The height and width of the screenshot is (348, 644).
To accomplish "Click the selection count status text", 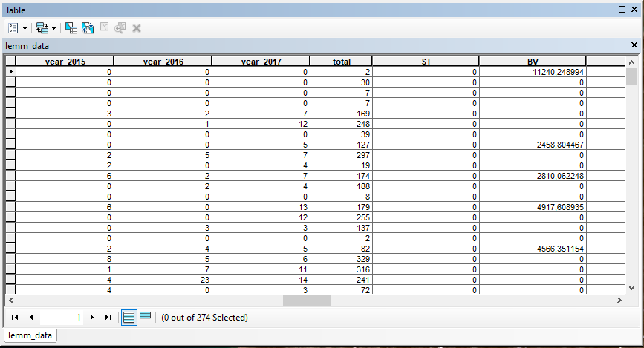I will click(x=204, y=318).
